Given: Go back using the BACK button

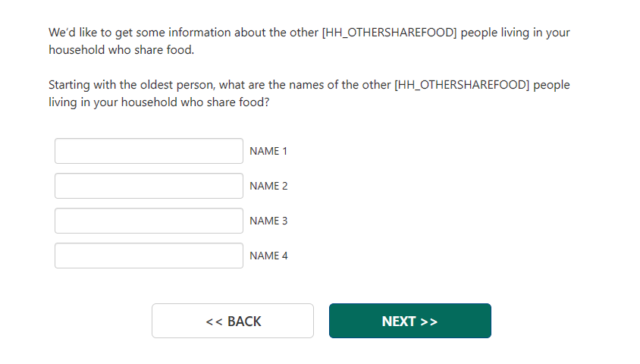Looking at the screenshot, I should pyautogui.click(x=233, y=321).
